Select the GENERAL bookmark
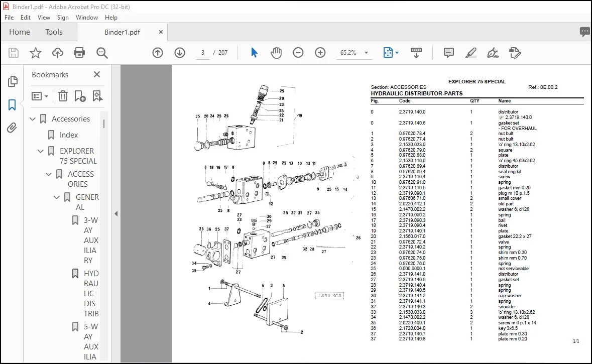This screenshot has height=364, width=592. click(x=87, y=202)
